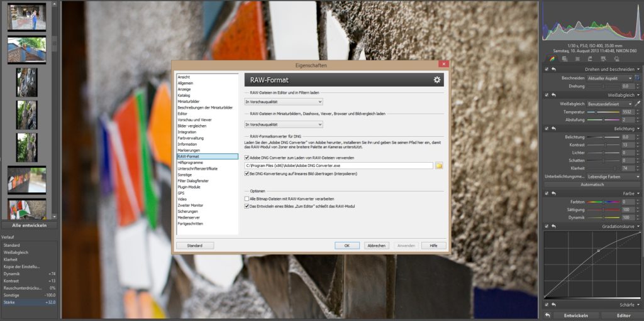The image size is (644, 321).
Task: Click the Sättigung slider
Action: click(603, 209)
